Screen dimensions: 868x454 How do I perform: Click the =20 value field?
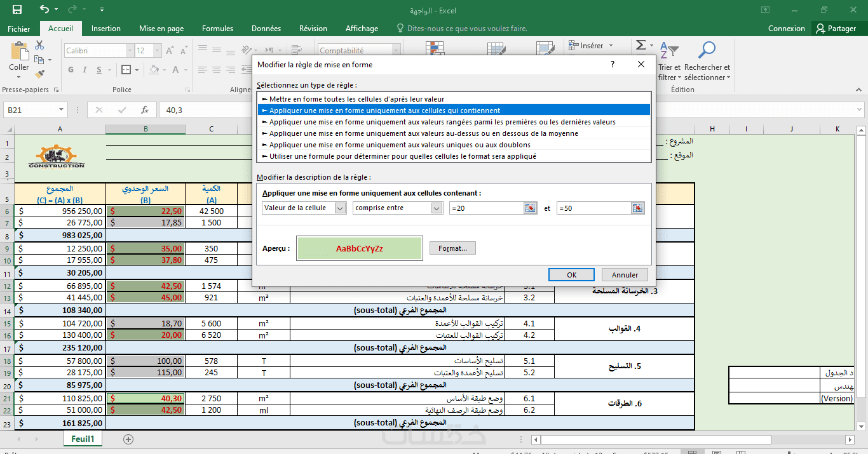pyautogui.click(x=486, y=208)
